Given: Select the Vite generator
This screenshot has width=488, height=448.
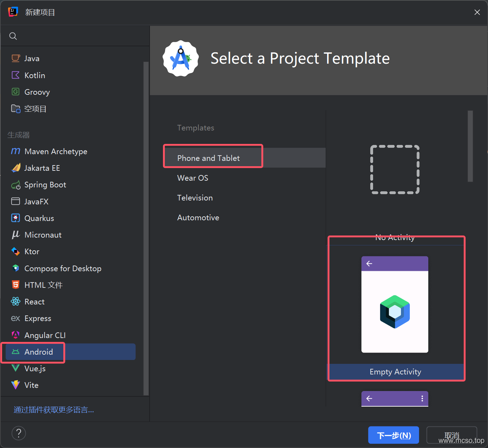Looking at the screenshot, I should click(71, 385).
